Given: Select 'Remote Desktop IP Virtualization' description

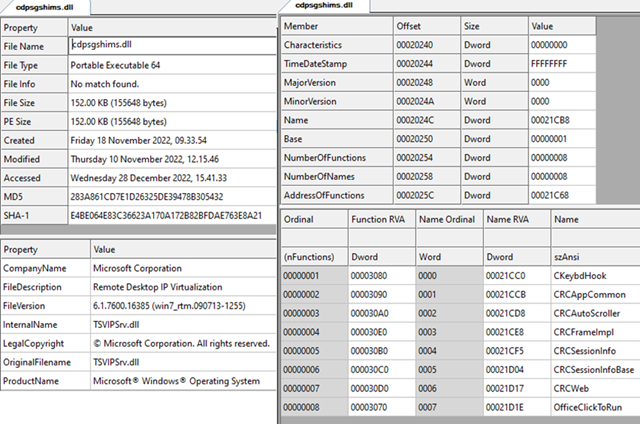Looking at the screenshot, I should pyautogui.click(x=158, y=287).
